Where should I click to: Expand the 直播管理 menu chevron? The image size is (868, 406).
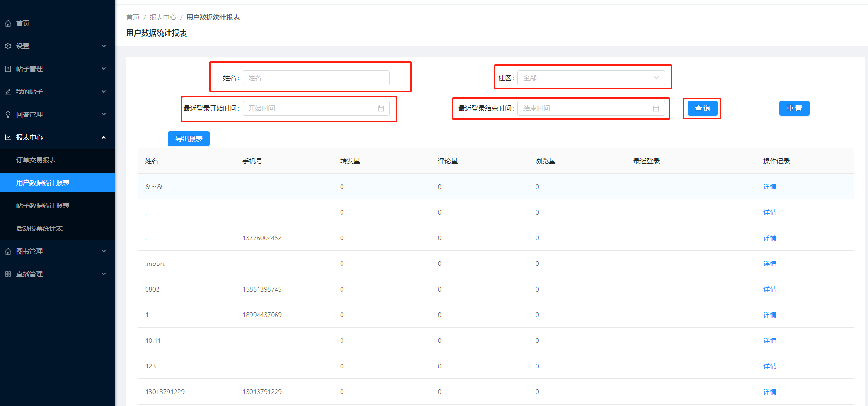pyautogui.click(x=104, y=274)
